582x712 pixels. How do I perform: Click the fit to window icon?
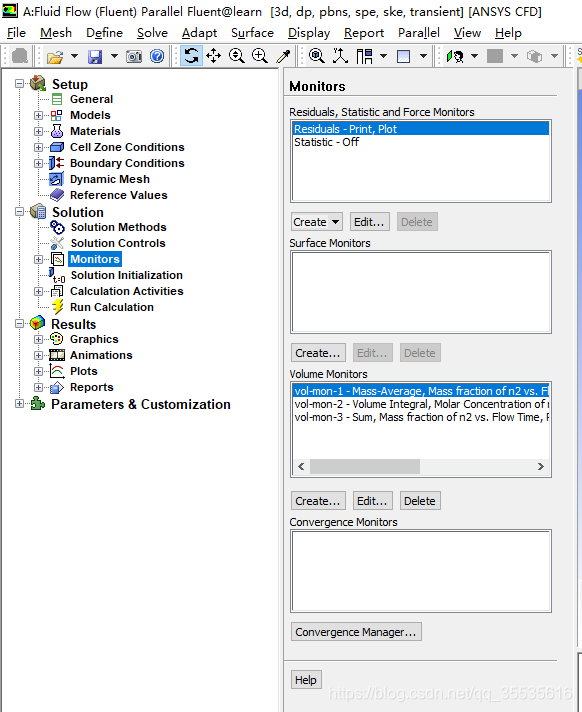point(316,56)
